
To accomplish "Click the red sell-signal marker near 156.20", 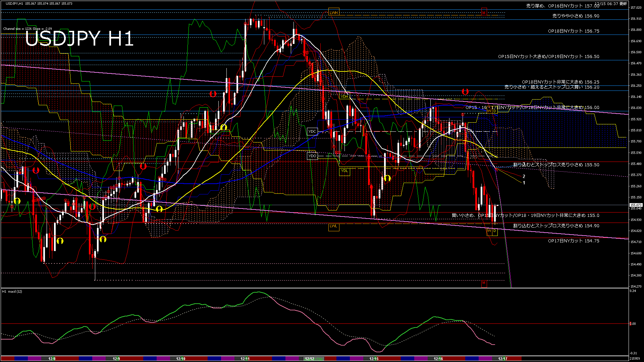I will click(x=466, y=91).
